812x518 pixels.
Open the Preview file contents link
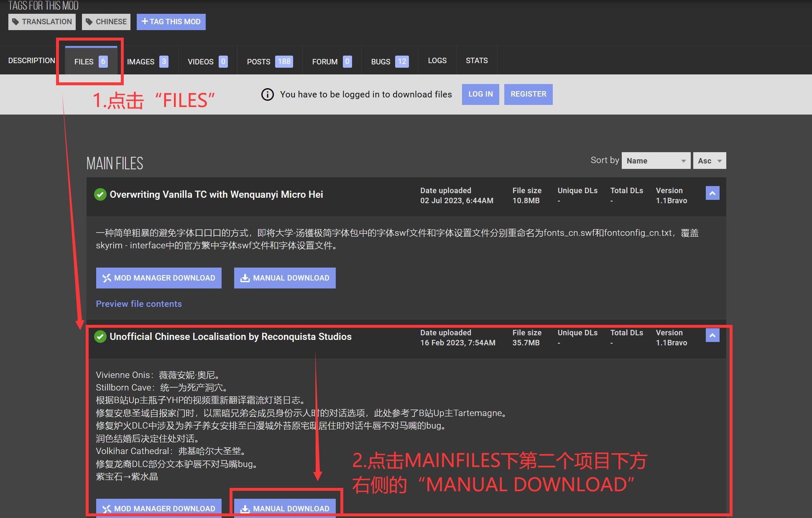(139, 304)
